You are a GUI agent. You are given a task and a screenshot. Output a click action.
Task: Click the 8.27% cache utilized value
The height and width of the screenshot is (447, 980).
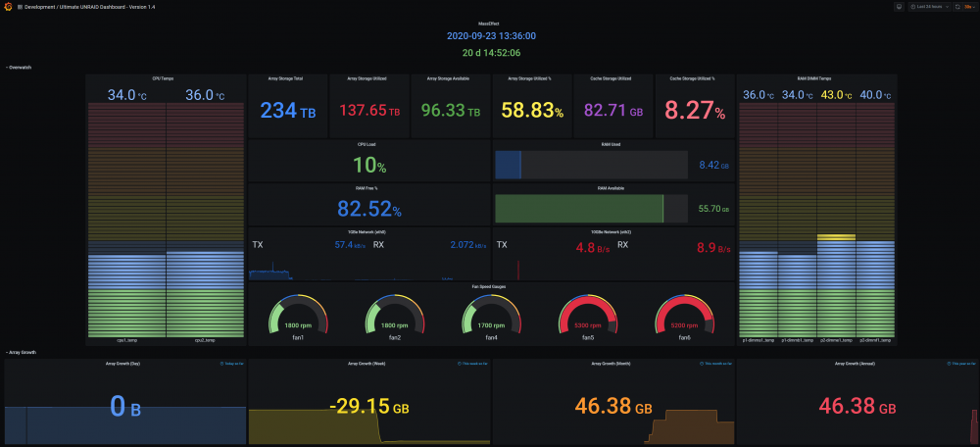[695, 111]
